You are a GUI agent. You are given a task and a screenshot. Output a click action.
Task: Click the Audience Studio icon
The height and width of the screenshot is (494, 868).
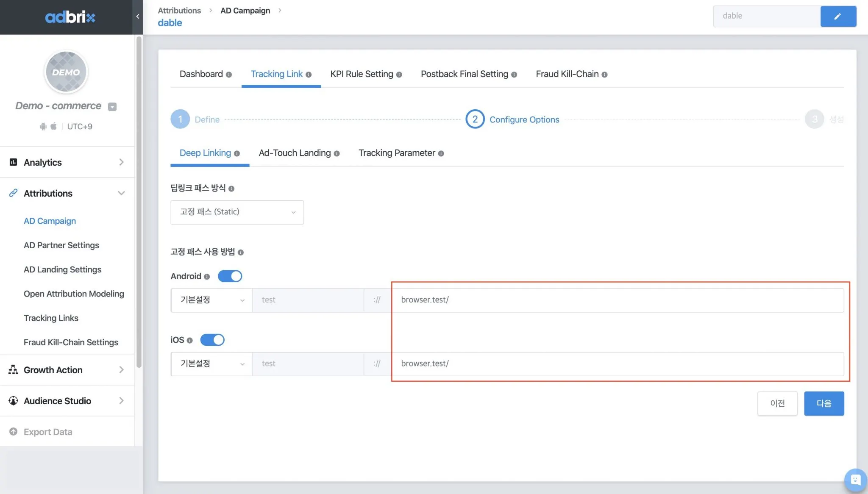13,401
